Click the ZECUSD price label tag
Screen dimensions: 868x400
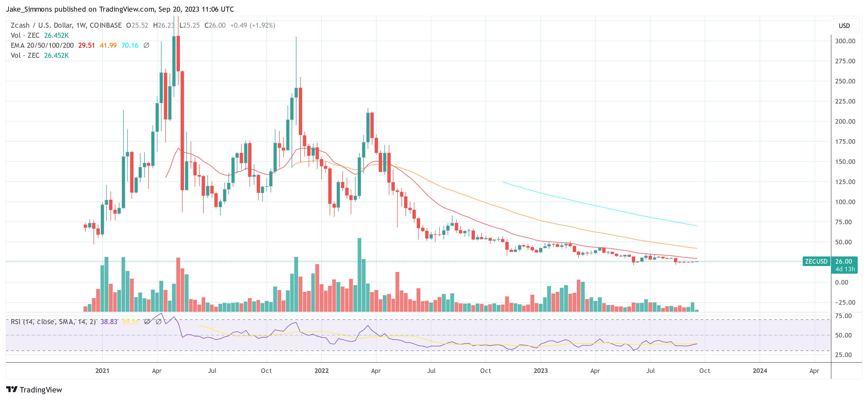816,261
